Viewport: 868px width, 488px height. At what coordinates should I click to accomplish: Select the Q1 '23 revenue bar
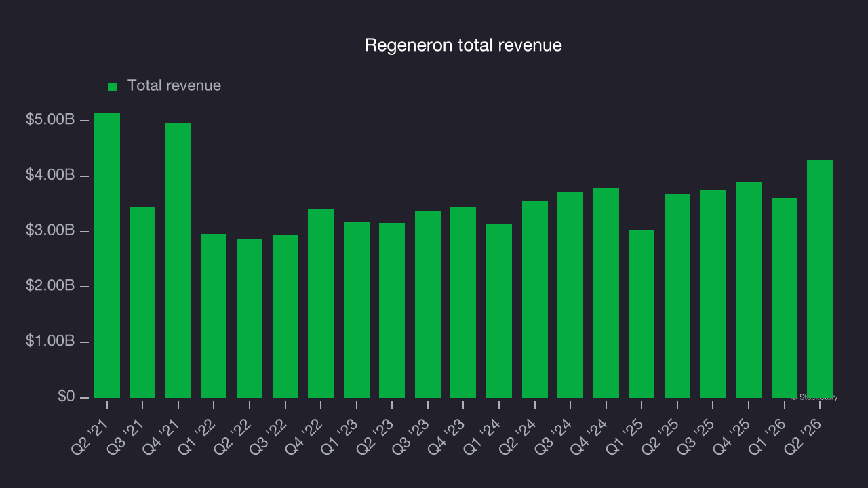click(357, 310)
